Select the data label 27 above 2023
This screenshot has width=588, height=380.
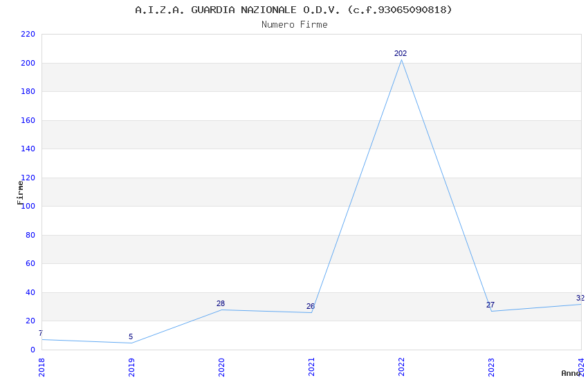tap(490, 305)
